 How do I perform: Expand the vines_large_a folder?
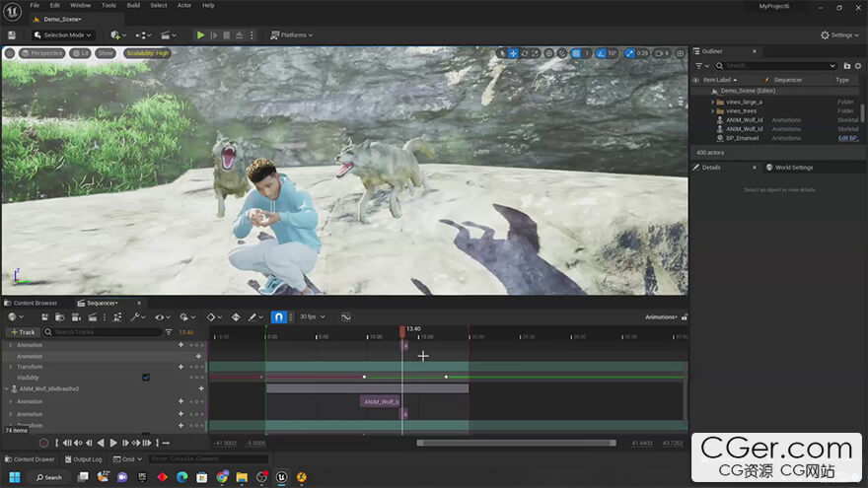[x=712, y=102]
